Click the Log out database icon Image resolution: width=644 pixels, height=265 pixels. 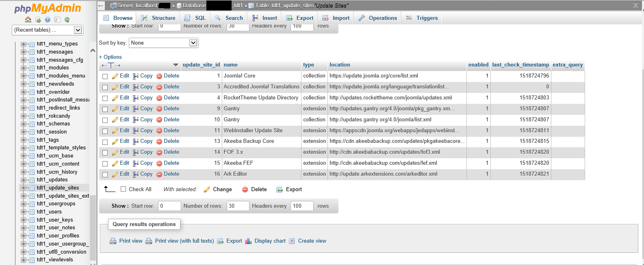[38, 19]
